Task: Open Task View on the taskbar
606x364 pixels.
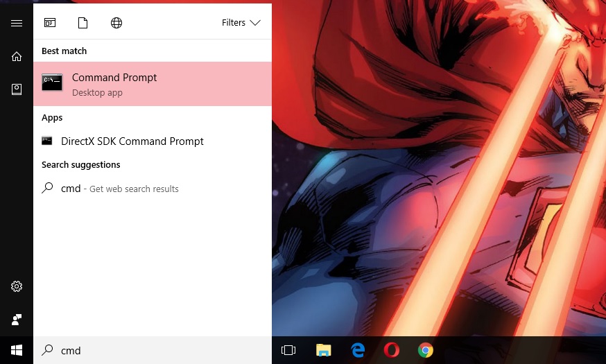Action: coord(288,350)
